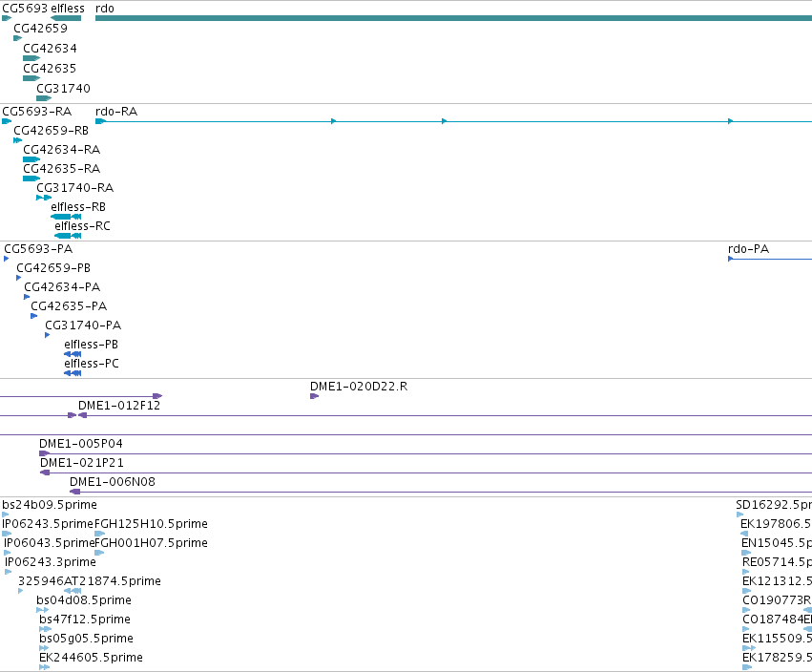The height and width of the screenshot is (672, 812).
Task: Open the elfless-PB protein label
Action: [92, 345]
